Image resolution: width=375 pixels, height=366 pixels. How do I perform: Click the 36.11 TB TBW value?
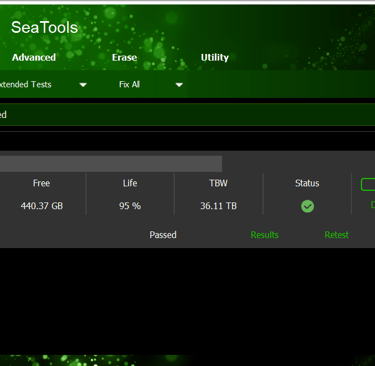click(218, 206)
